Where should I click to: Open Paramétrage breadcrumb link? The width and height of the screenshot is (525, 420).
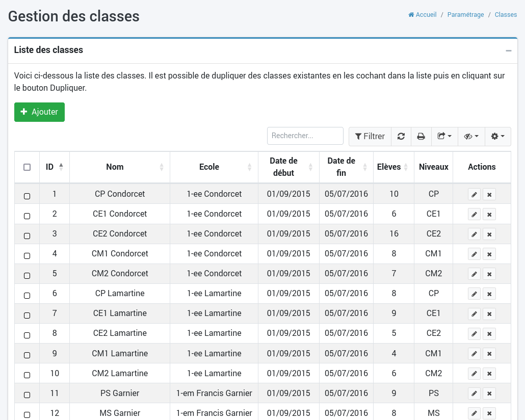click(x=465, y=15)
